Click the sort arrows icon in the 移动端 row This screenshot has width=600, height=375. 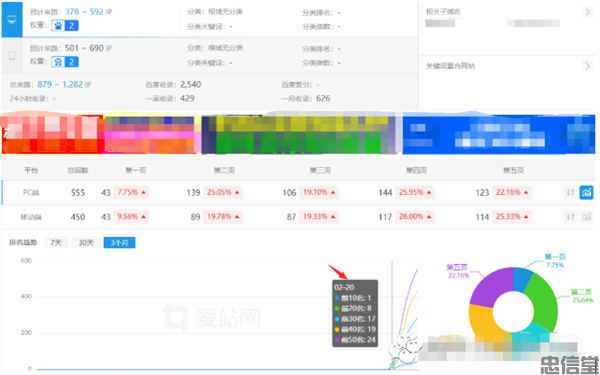pyautogui.click(x=570, y=217)
